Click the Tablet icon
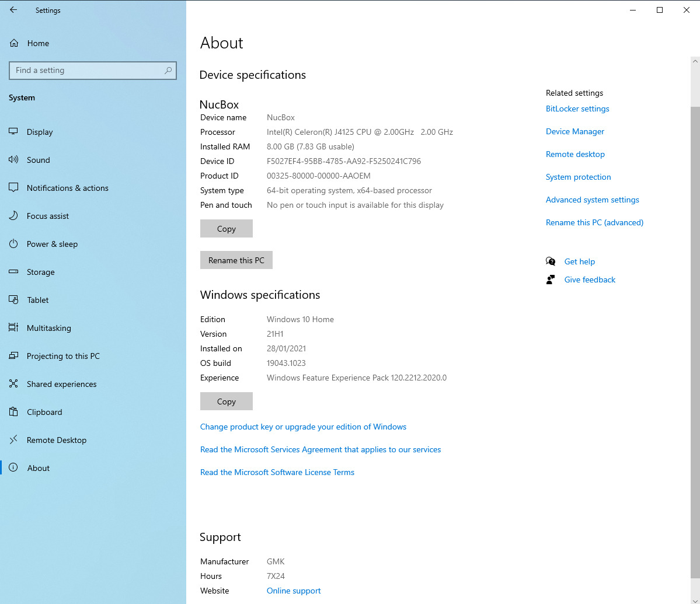 pos(13,300)
